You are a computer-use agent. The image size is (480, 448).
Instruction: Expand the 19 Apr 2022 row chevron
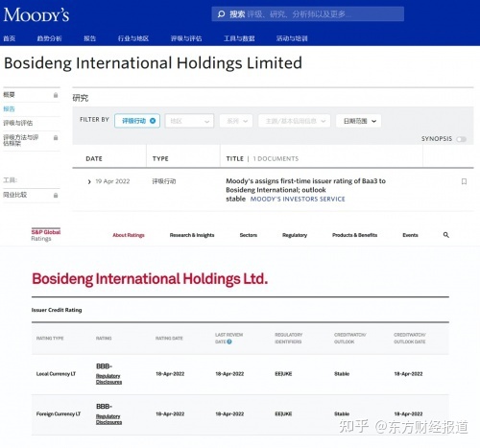[89, 181]
